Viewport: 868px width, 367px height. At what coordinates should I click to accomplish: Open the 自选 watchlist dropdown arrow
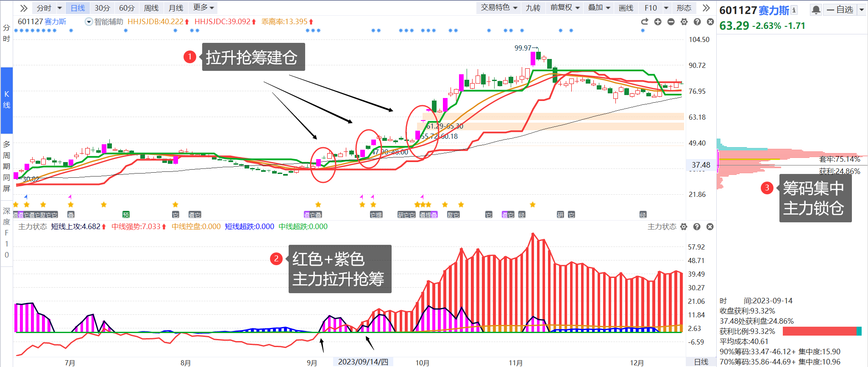[x=862, y=10]
